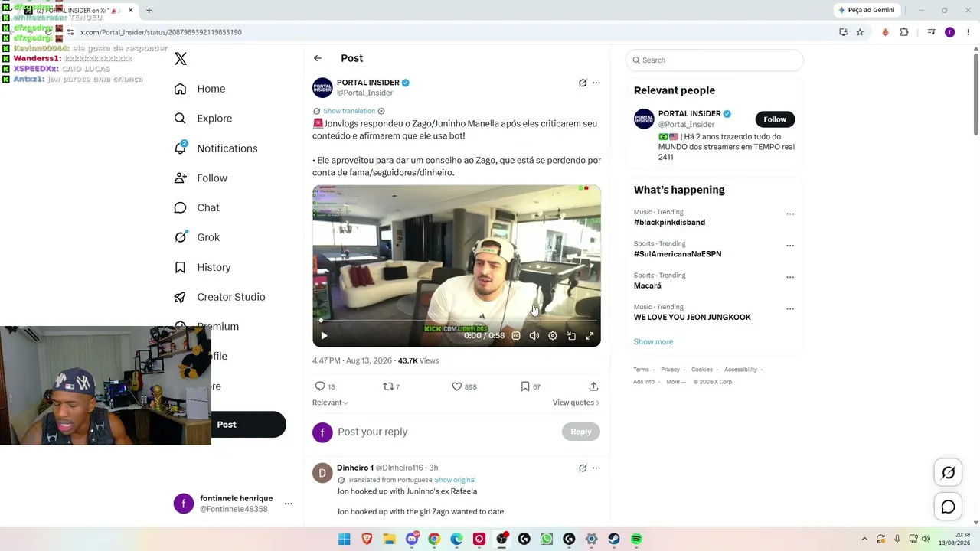Open Brave browser from the taskbar
The image size is (980, 551).
click(x=367, y=539)
